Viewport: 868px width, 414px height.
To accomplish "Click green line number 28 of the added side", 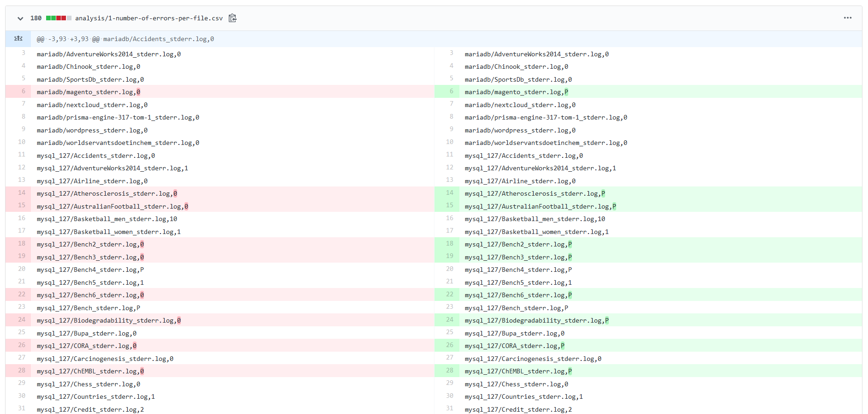I will coord(446,371).
